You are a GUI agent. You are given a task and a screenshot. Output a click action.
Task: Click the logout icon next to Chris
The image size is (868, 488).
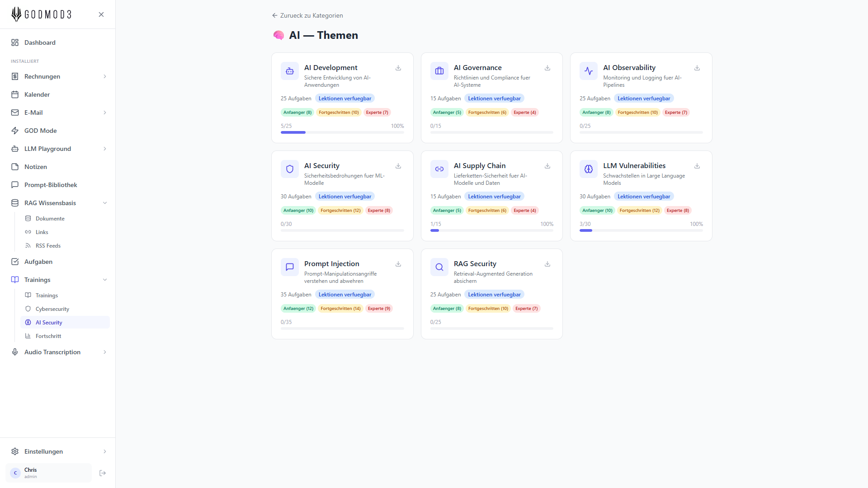[x=103, y=473]
